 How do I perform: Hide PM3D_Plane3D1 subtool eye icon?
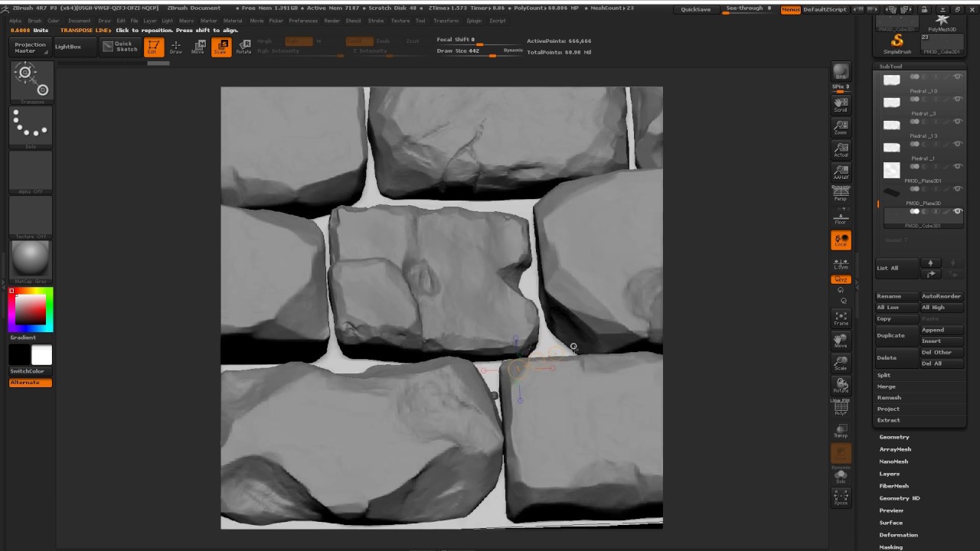(957, 166)
